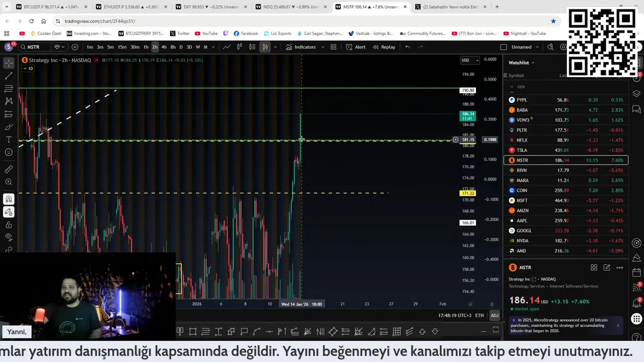Undo the last chart action

point(408,47)
